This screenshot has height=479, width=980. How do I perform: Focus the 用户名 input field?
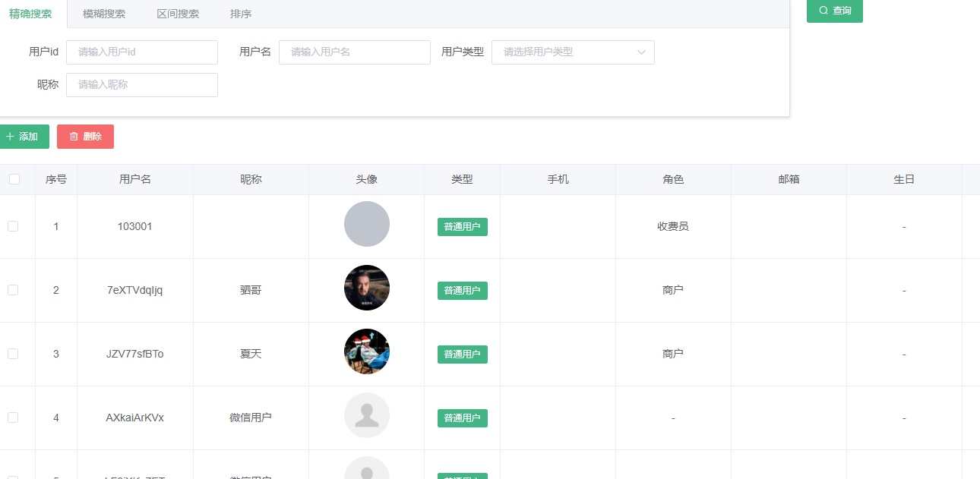[355, 52]
